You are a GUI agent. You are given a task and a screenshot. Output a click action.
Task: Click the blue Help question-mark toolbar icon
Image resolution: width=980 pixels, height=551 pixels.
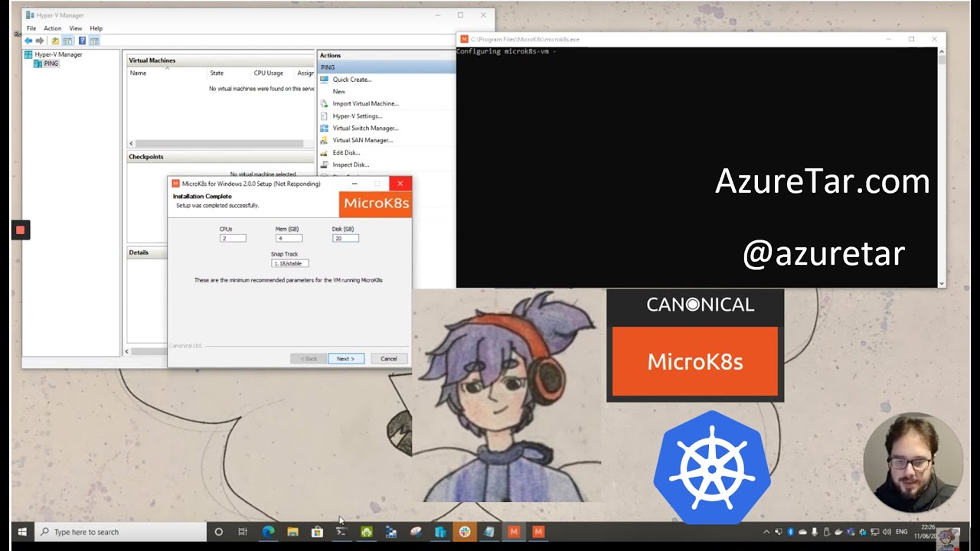[x=82, y=41]
